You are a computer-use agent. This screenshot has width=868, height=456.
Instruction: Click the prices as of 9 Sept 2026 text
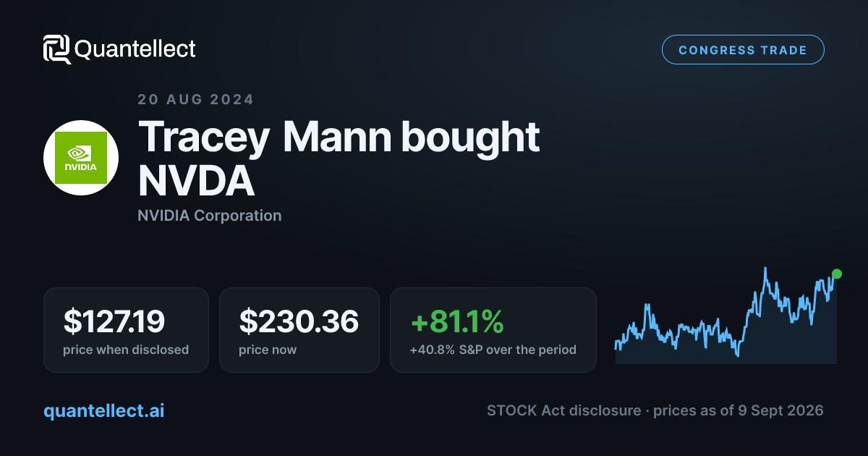pyautogui.click(x=739, y=410)
